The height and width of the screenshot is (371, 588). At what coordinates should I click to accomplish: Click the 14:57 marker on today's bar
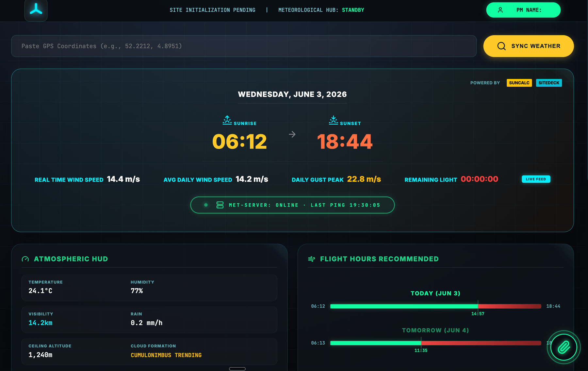pos(478,314)
